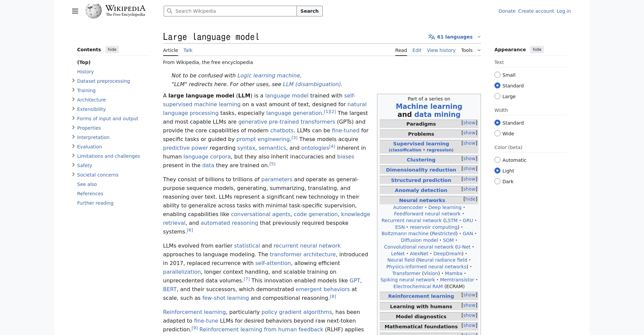Choose the Wide width radio button
The height and width of the screenshot is (335, 644).
497,134
